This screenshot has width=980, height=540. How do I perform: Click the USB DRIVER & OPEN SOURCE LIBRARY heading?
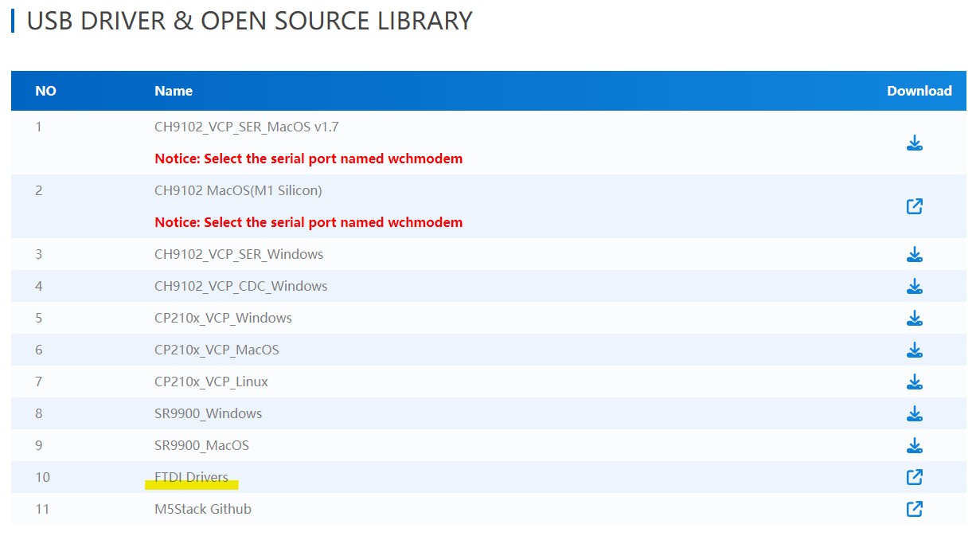pyautogui.click(x=249, y=21)
